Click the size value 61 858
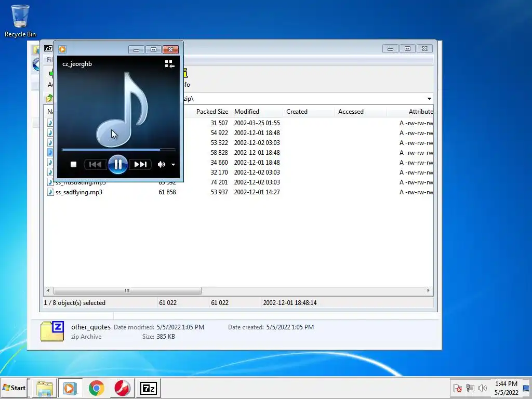The image size is (532, 399). click(167, 192)
